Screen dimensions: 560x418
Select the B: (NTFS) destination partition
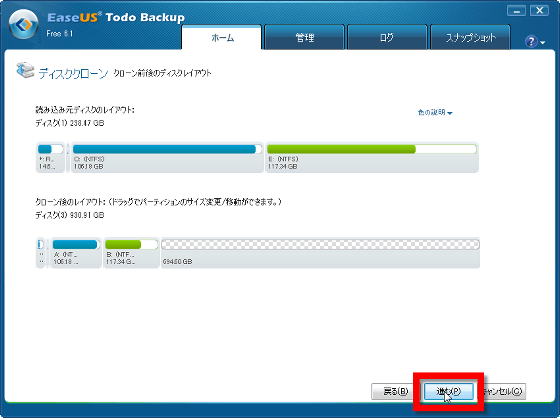point(131,253)
